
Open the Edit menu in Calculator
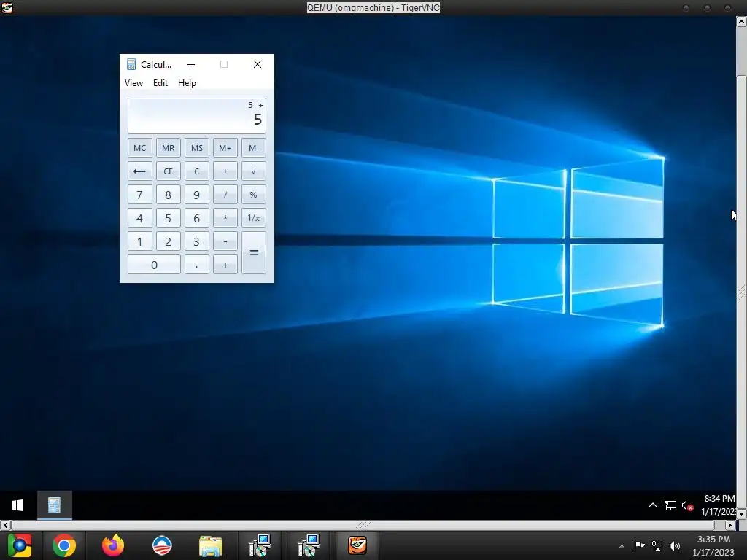[x=160, y=83]
